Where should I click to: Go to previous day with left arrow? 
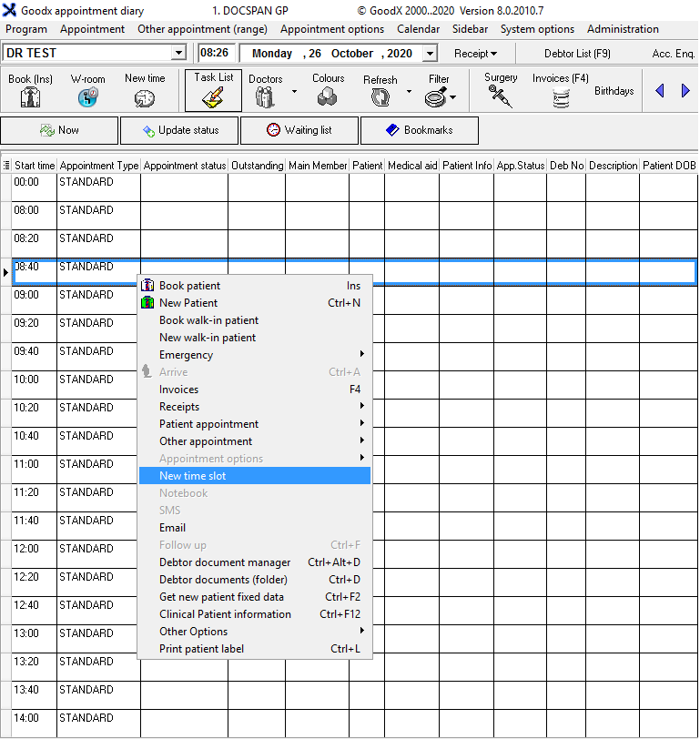[x=660, y=91]
